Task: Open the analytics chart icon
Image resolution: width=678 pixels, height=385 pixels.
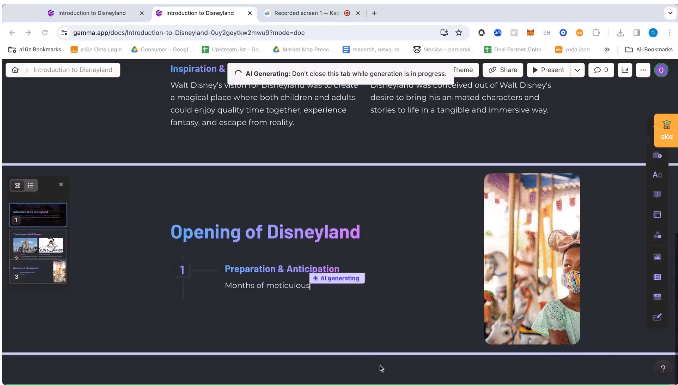Action: [625, 70]
